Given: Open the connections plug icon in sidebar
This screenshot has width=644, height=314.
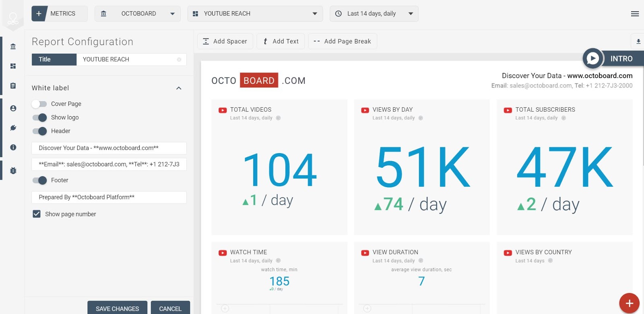Looking at the screenshot, I should click(13, 128).
